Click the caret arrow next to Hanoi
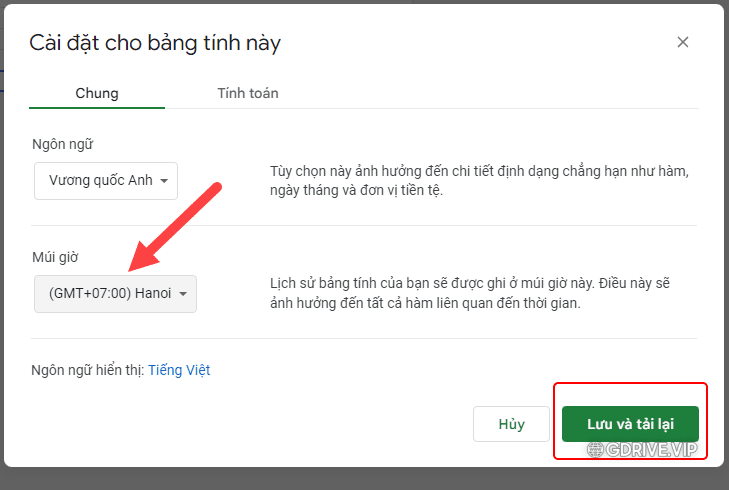 (183, 294)
